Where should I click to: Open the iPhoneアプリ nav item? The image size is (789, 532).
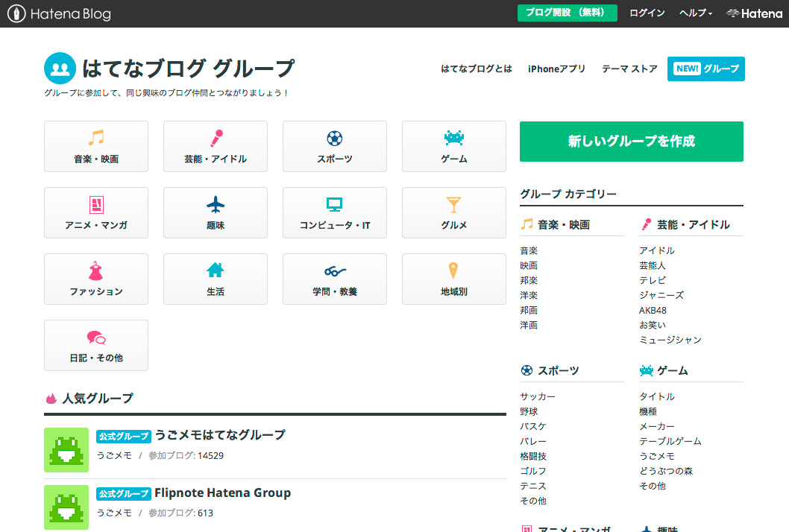click(556, 69)
